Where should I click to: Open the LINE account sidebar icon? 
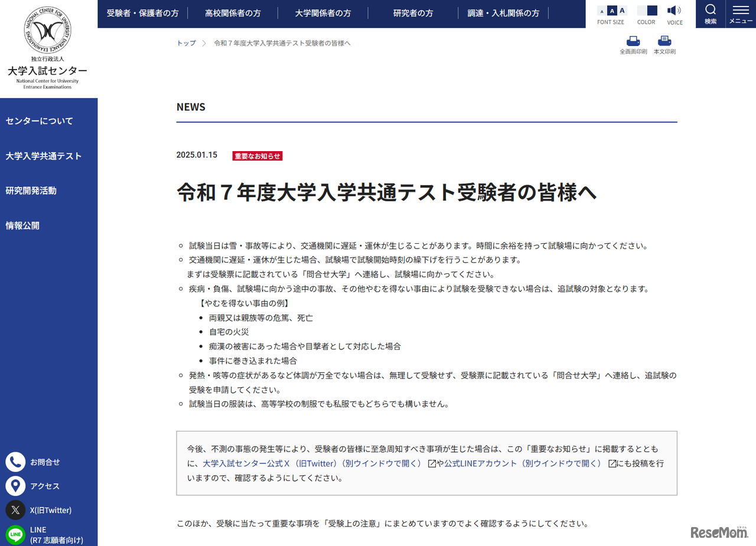15,532
